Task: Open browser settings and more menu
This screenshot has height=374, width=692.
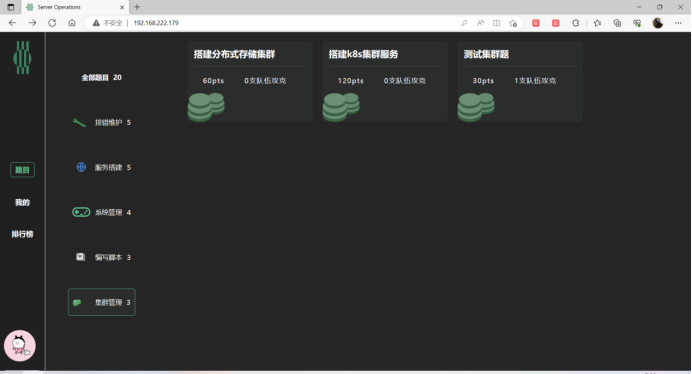Action: 678,23
